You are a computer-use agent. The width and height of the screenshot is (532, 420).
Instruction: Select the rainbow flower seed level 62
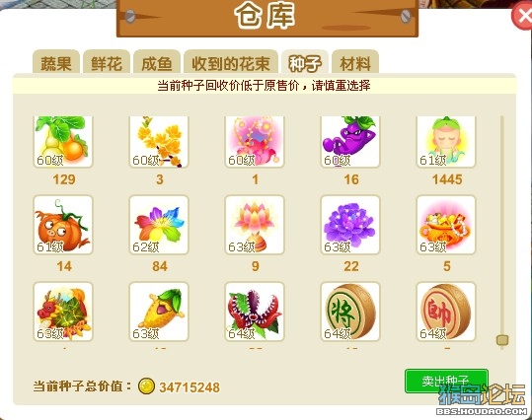pyautogui.click(x=159, y=225)
